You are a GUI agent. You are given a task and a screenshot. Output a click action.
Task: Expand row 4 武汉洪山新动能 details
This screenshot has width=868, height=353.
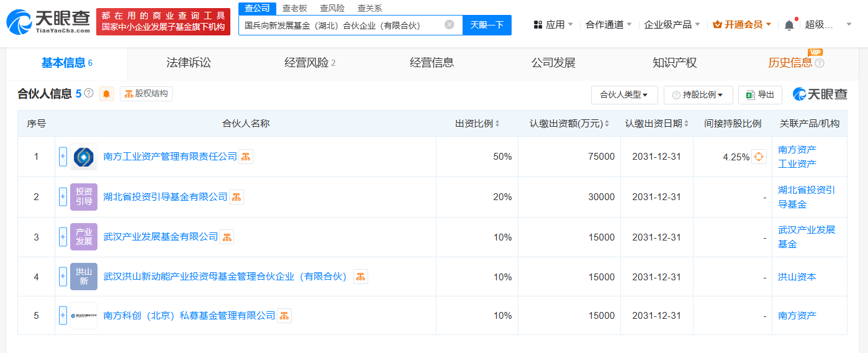pos(63,277)
